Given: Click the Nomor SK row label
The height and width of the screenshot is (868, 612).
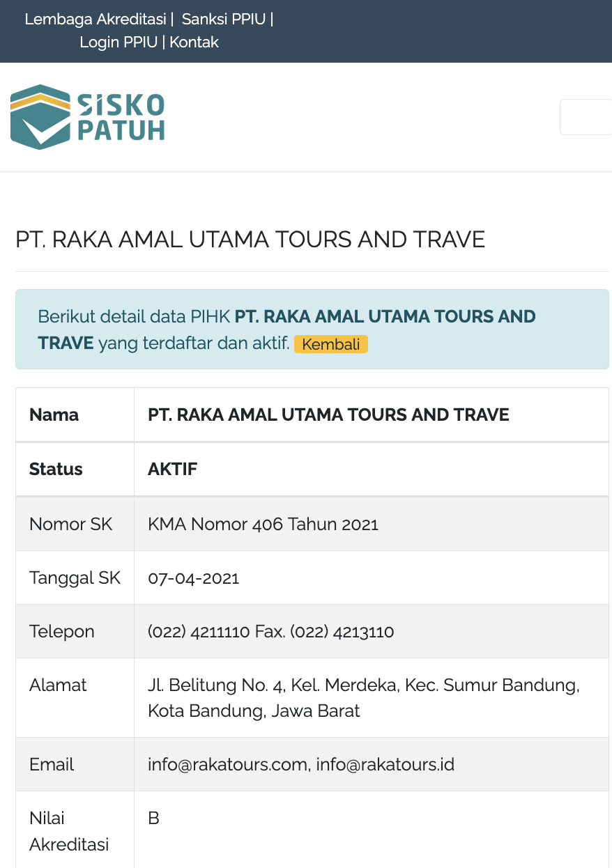Looking at the screenshot, I should [70, 525].
